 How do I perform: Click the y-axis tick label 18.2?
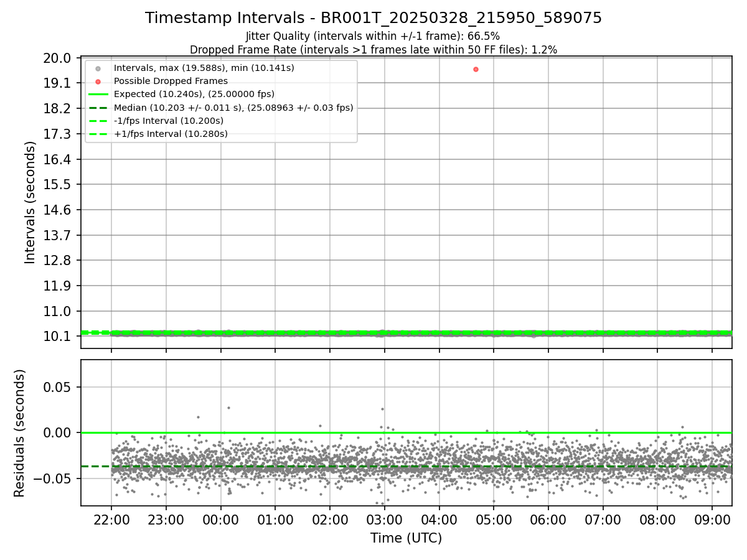point(59,108)
